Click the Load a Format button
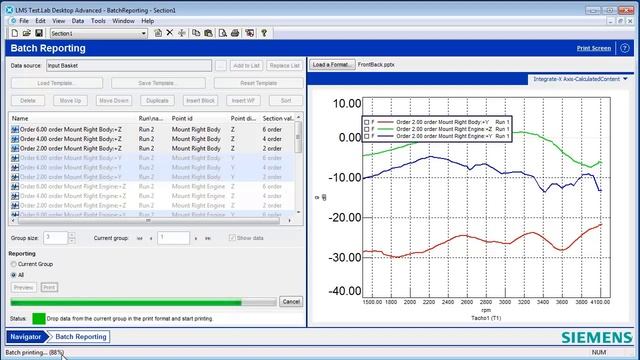 332,64
